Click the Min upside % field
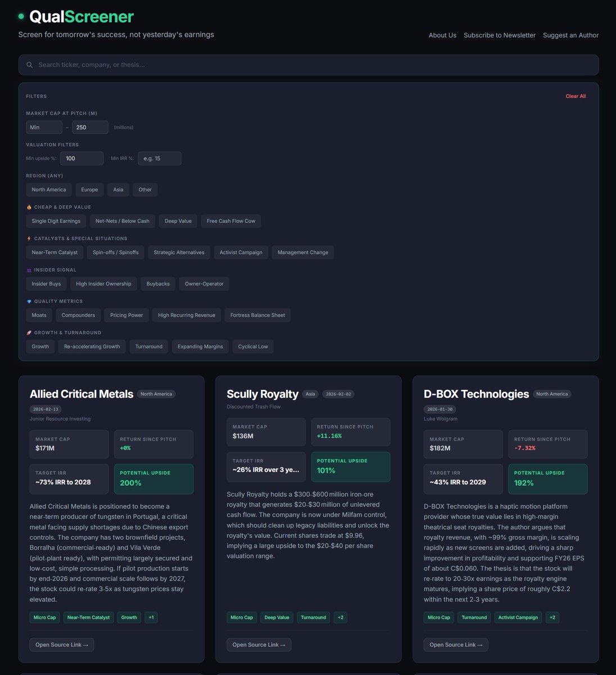 81,159
